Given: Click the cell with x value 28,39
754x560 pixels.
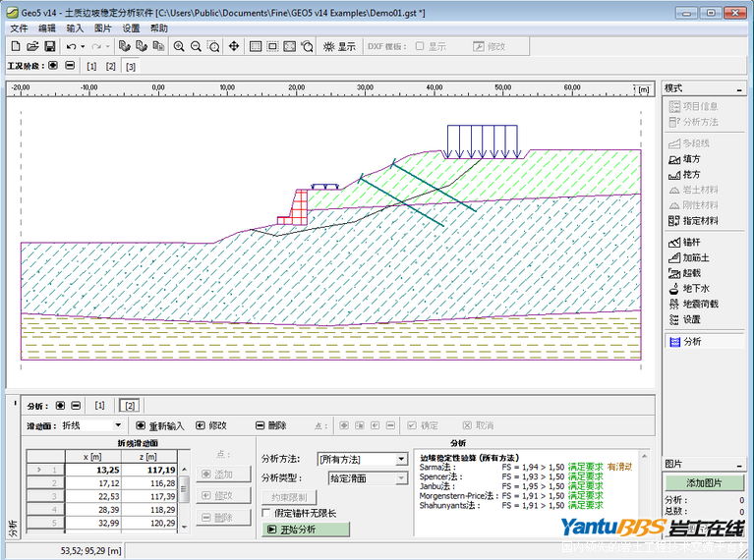Looking at the screenshot, I should point(93,510).
